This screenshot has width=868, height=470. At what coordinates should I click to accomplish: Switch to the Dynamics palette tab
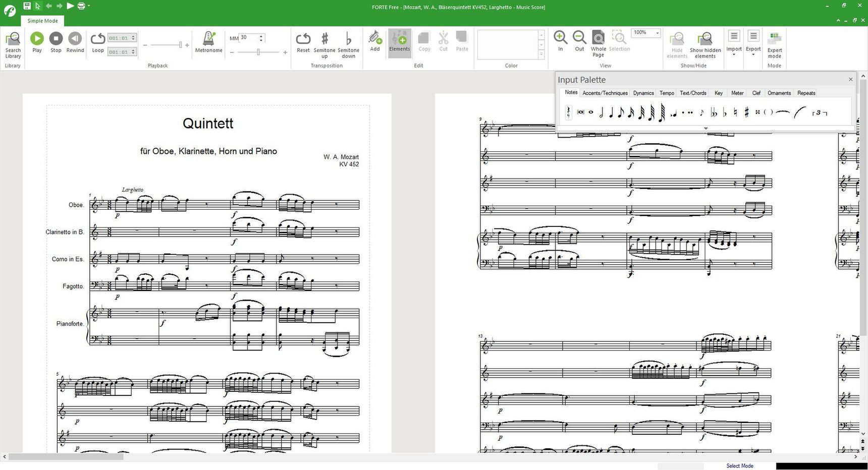tap(643, 93)
